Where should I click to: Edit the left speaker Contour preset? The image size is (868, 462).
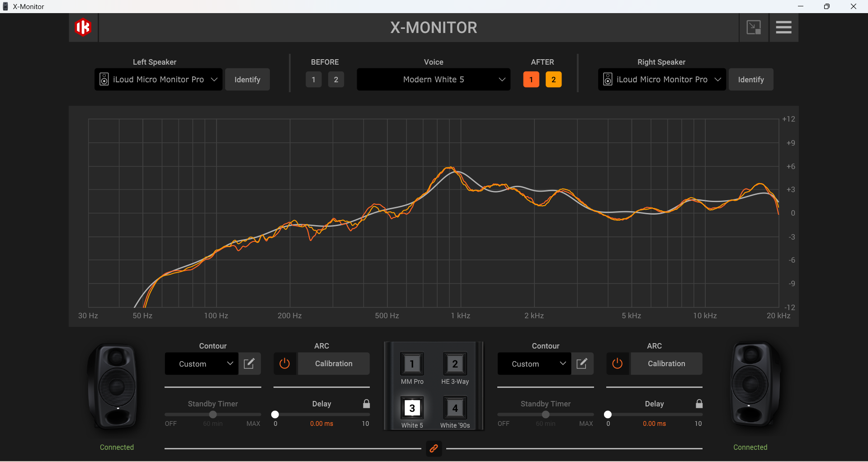(x=249, y=363)
